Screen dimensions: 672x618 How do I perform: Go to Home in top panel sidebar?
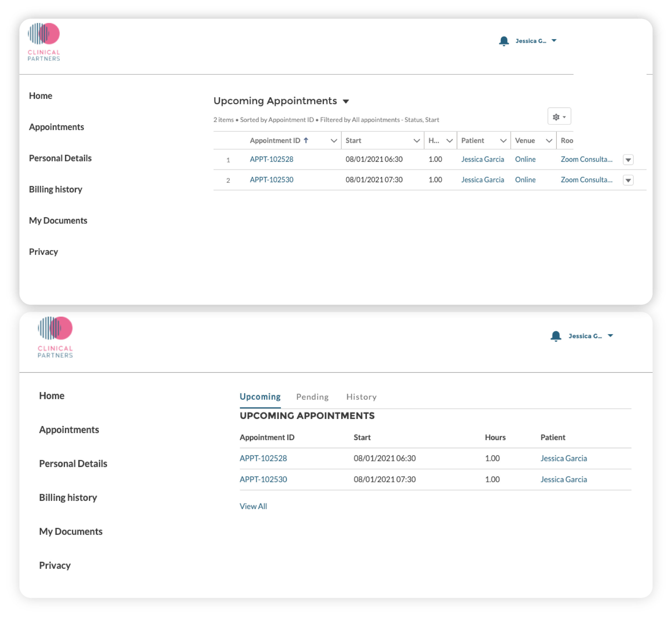(40, 96)
